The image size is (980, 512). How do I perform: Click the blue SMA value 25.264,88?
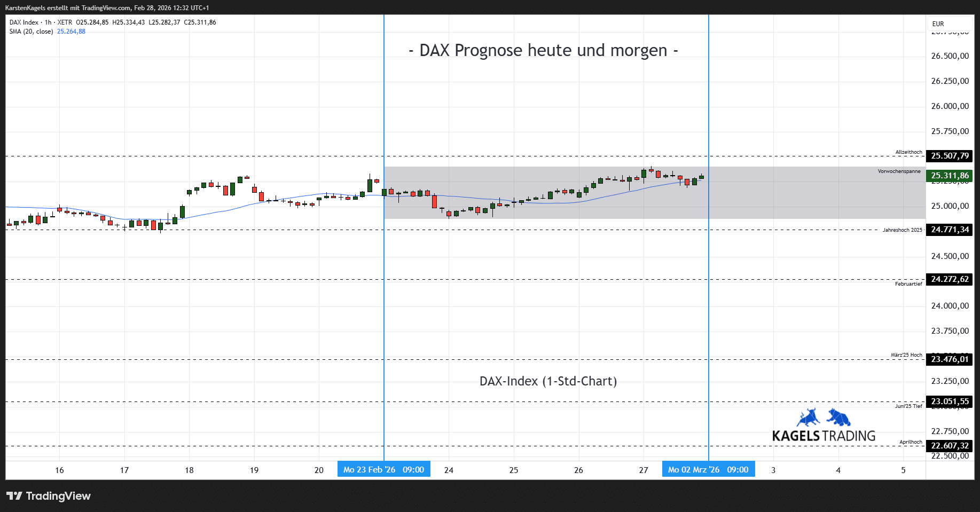(x=71, y=31)
